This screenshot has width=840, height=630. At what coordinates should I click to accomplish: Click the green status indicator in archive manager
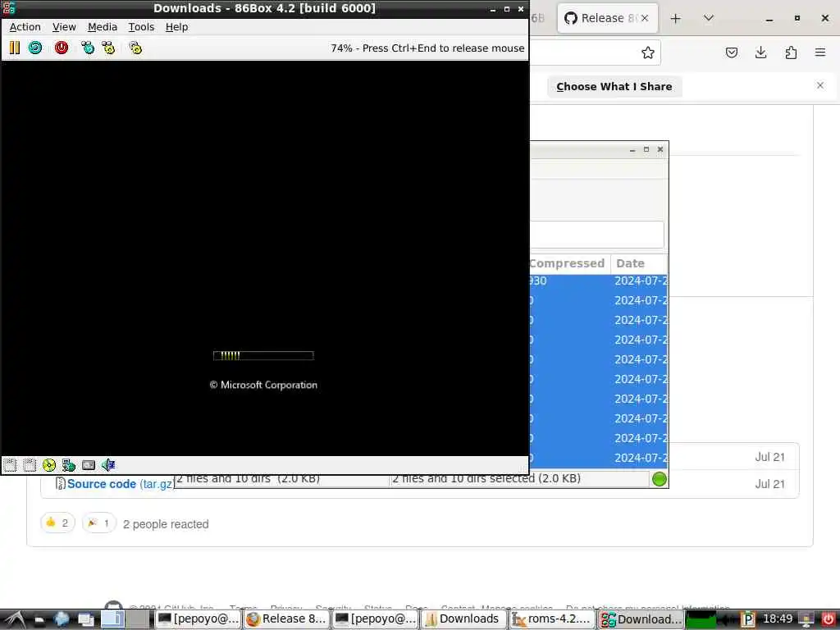[x=659, y=479]
